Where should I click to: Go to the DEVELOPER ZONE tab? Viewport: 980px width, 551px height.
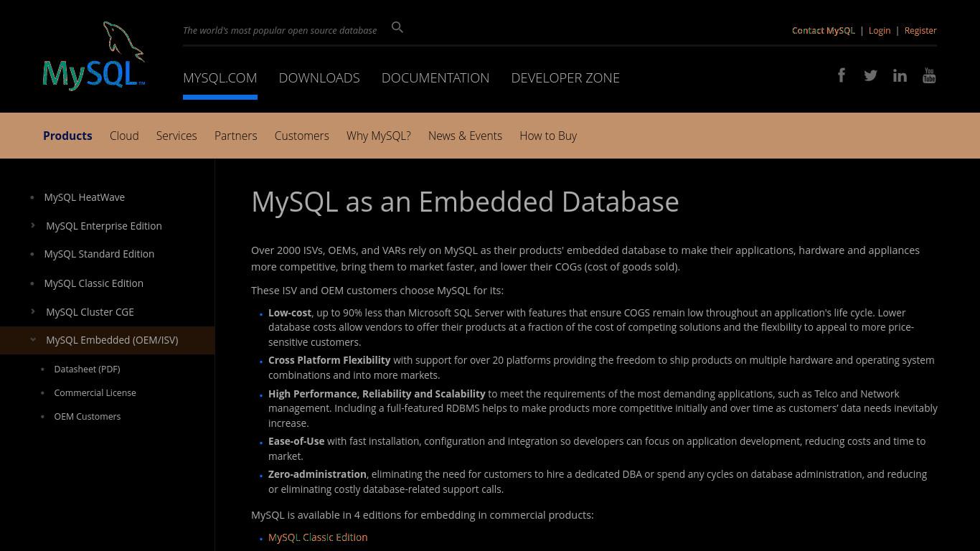[565, 77]
